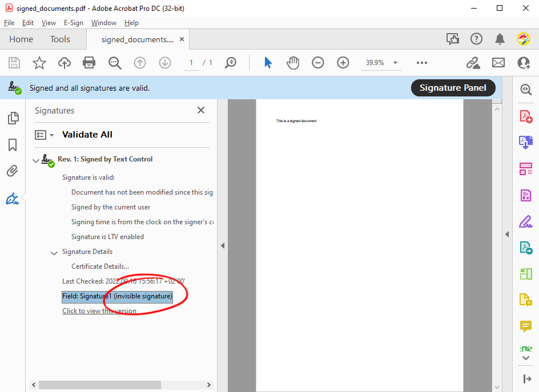Open Comment speech bubble tool icon
Viewport: 539px width, 392px height.
coord(526,326)
